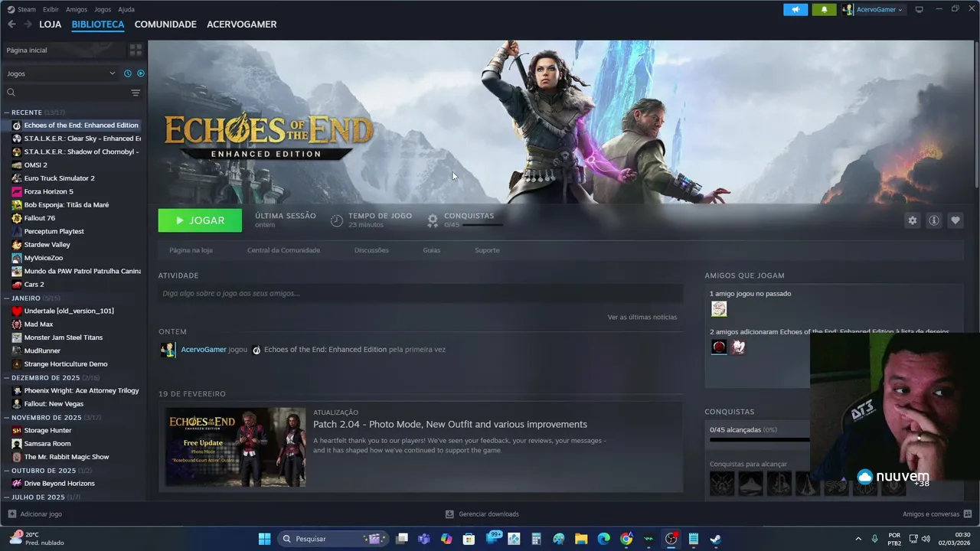The width and height of the screenshot is (980, 551).
Task: Go back with the left arrow
Action: [x=11, y=24]
